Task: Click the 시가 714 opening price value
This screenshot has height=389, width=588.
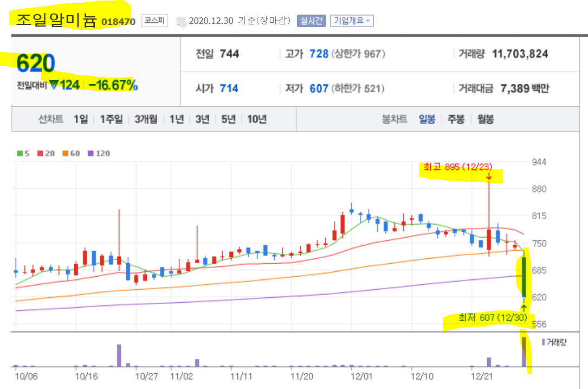Action: 229,88
